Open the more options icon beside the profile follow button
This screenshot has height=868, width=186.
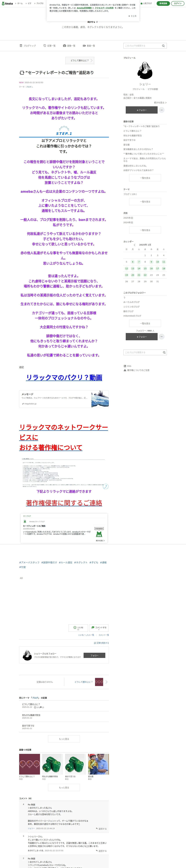tap(162, 110)
